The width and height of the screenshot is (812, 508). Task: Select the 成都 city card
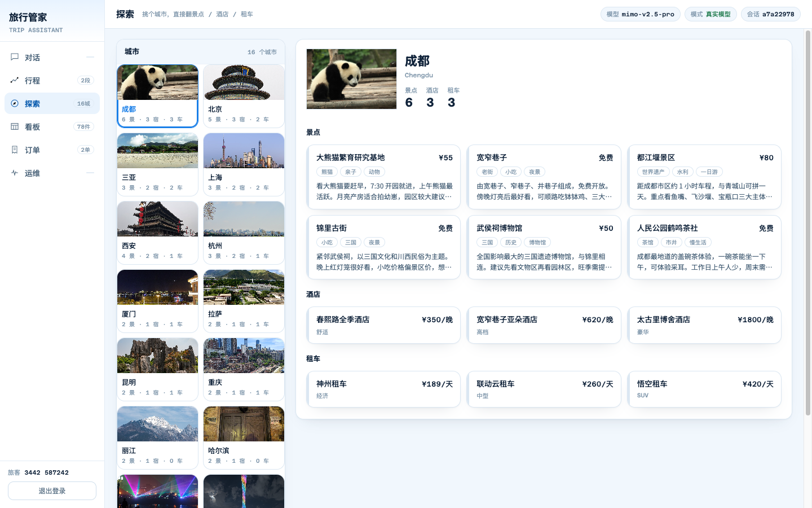[x=157, y=96]
